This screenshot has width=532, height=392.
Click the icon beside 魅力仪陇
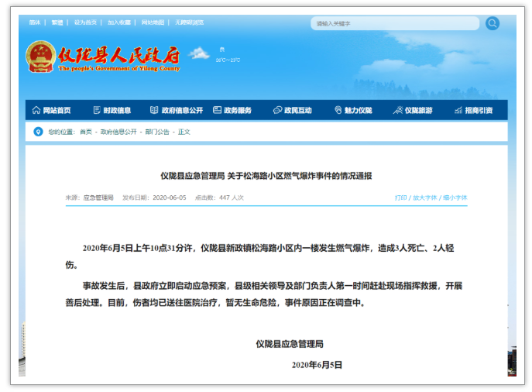338,110
